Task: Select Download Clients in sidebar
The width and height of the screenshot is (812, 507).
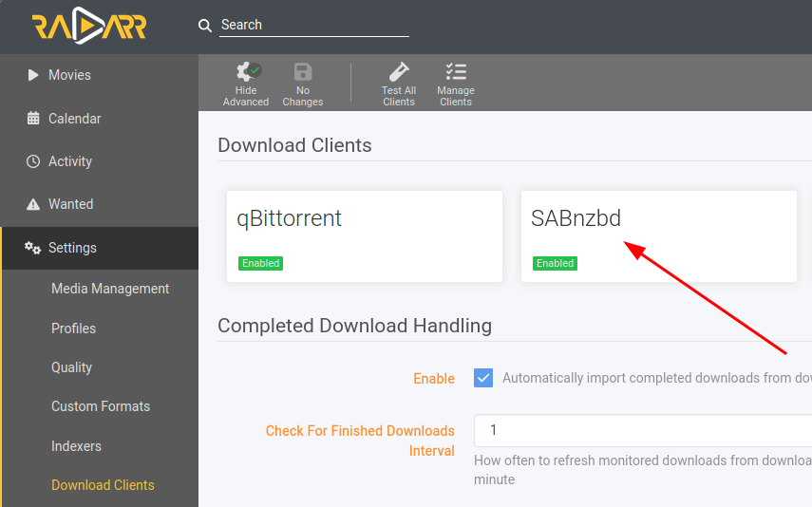Action: [x=103, y=485]
